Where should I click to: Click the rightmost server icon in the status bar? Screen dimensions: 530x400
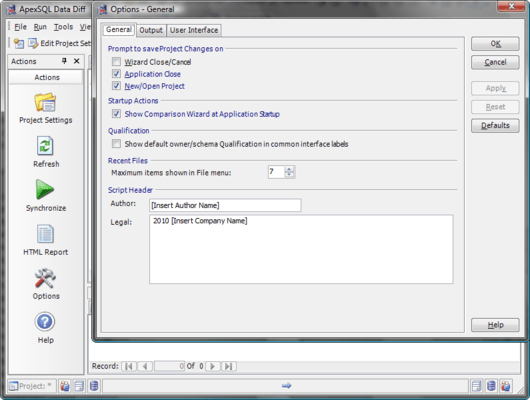click(x=506, y=386)
